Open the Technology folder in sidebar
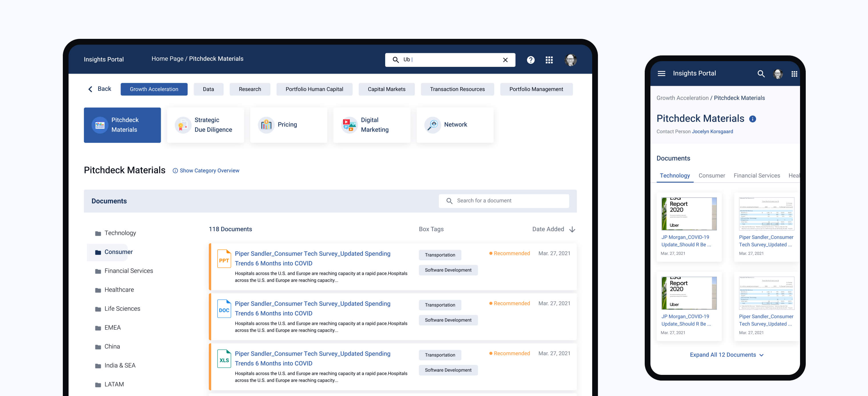The image size is (868, 396). tap(120, 233)
